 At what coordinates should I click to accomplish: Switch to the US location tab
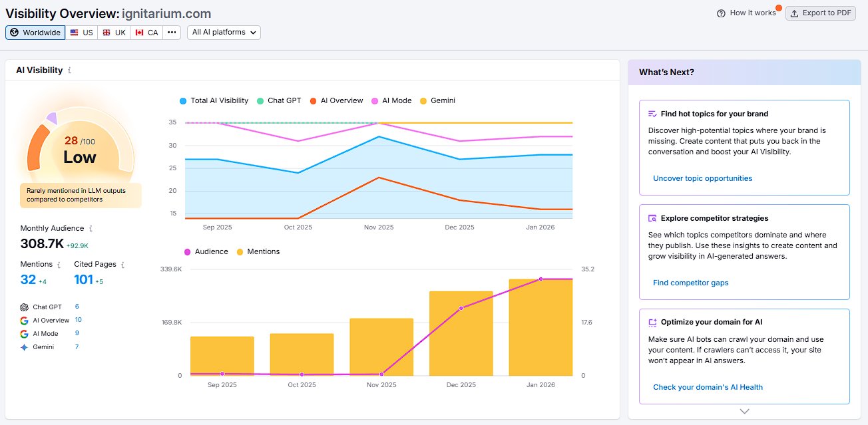[x=81, y=31]
